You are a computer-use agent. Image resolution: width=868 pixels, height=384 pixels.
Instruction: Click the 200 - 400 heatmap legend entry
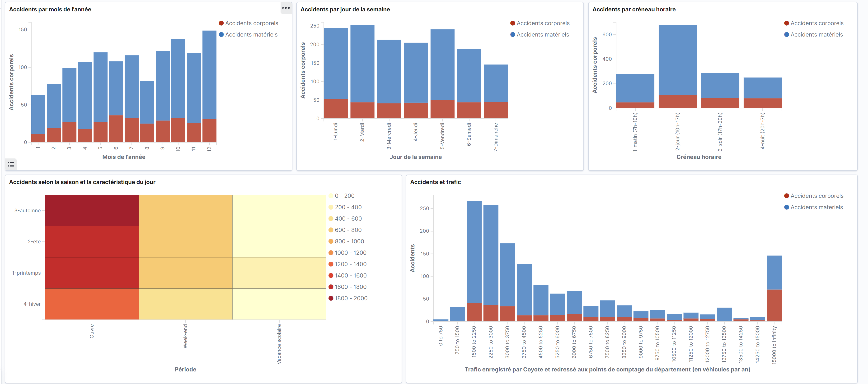click(x=345, y=208)
